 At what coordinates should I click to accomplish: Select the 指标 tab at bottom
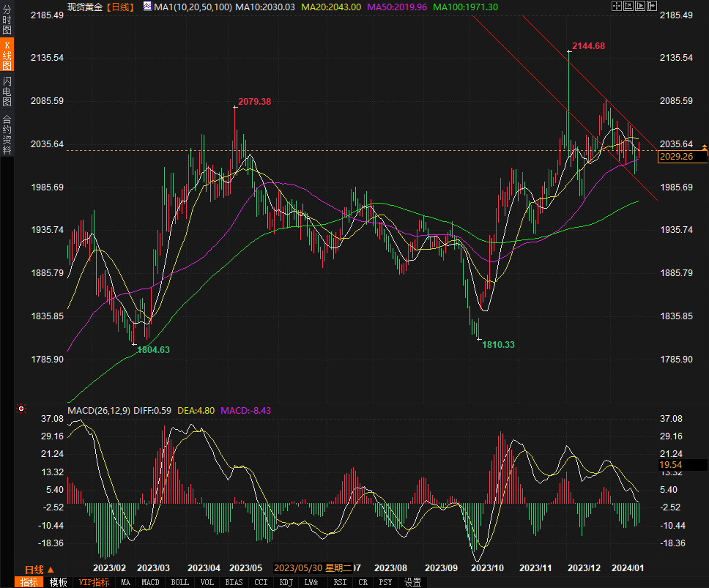click(29, 582)
